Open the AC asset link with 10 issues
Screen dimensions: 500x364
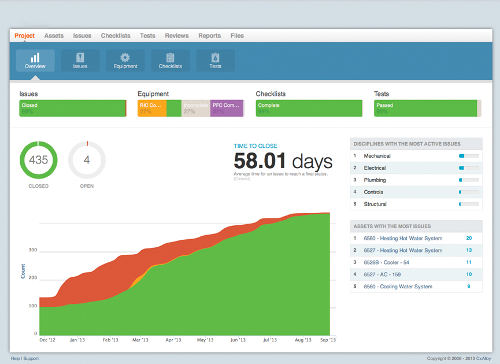(x=382, y=274)
